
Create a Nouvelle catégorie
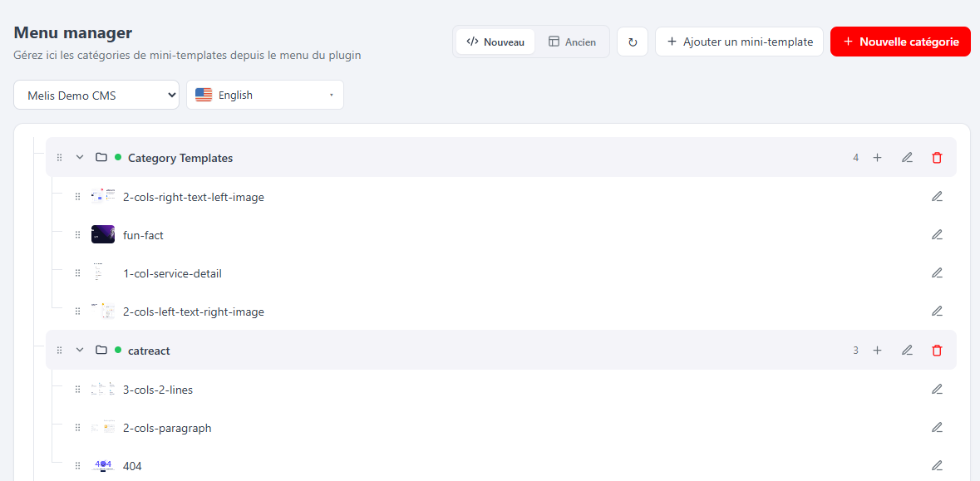click(x=901, y=42)
